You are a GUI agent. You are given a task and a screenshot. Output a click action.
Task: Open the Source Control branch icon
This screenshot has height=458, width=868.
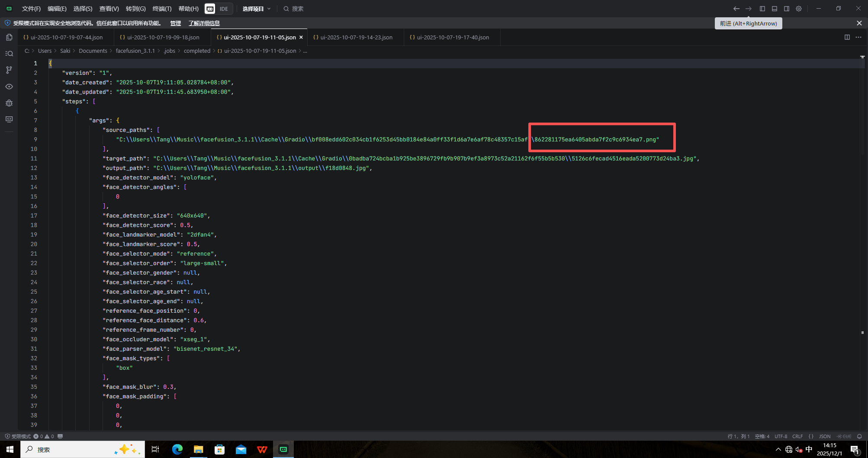(x=9, y=70)
